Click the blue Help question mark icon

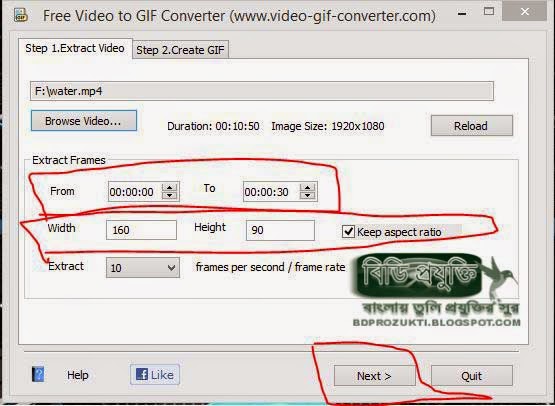[38, 374]
